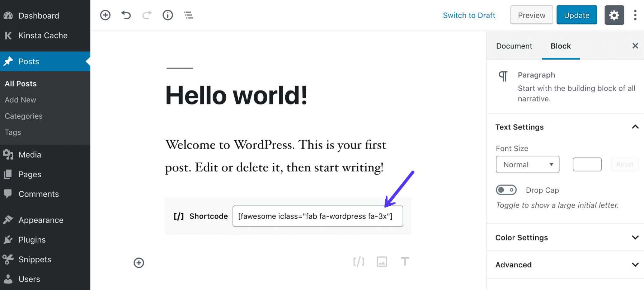Open the Normal font size dropdown

pos(527,164)
